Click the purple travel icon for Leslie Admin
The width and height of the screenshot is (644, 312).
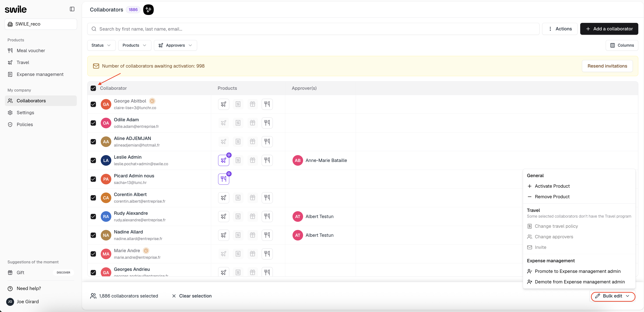[223, 160]
